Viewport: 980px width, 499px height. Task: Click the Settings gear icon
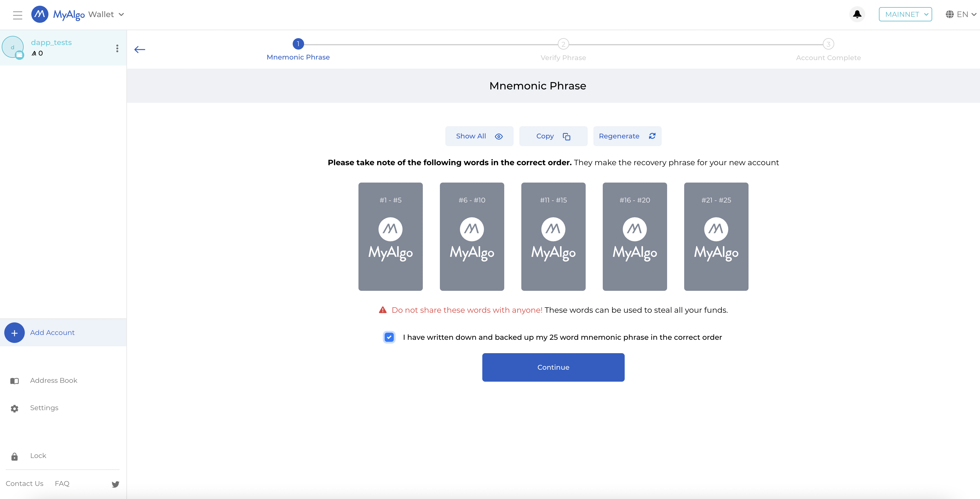(15, 408)
